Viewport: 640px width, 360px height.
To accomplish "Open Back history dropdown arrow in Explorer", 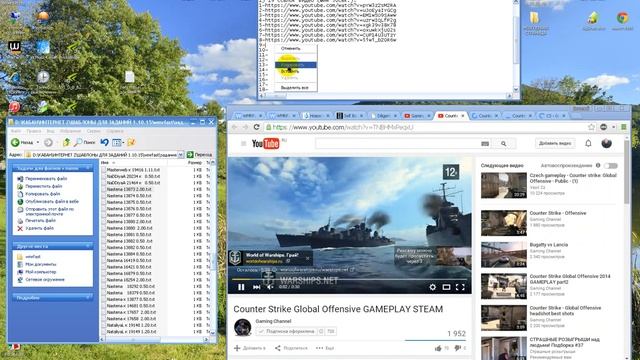I will click(x=38, y=142).
